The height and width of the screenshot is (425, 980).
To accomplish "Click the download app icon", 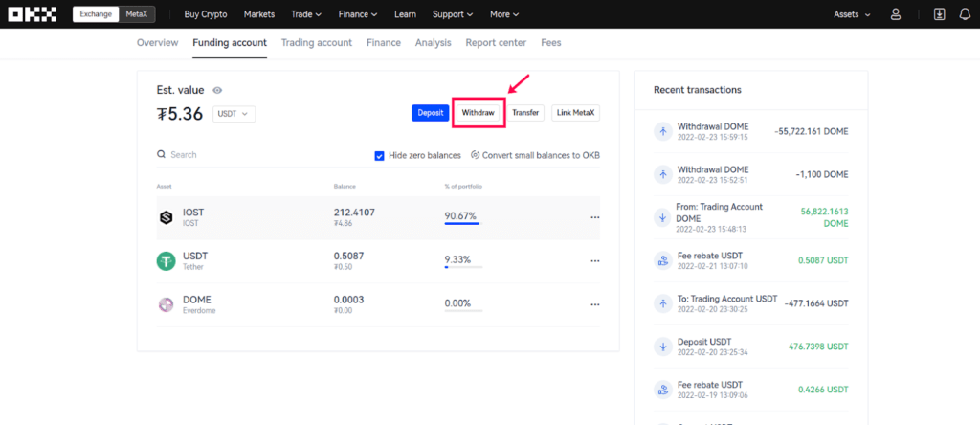I will 939,14.
